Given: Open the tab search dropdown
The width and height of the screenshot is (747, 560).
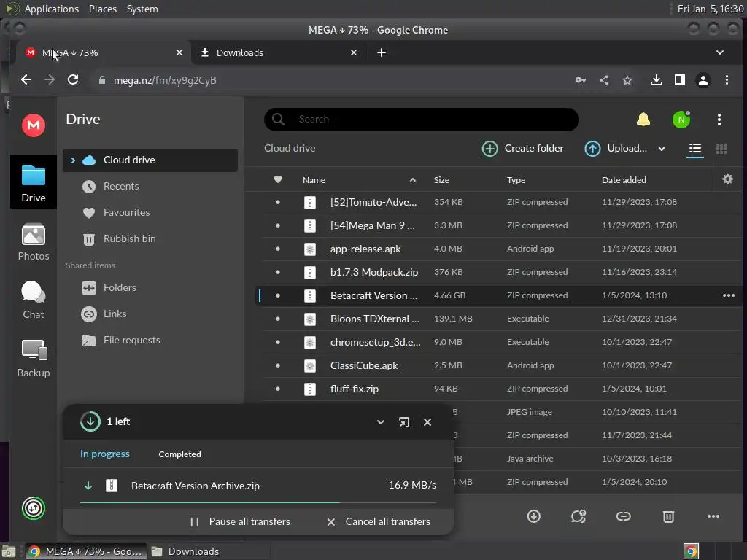Looking at the screenshot, I should point(720,52).
